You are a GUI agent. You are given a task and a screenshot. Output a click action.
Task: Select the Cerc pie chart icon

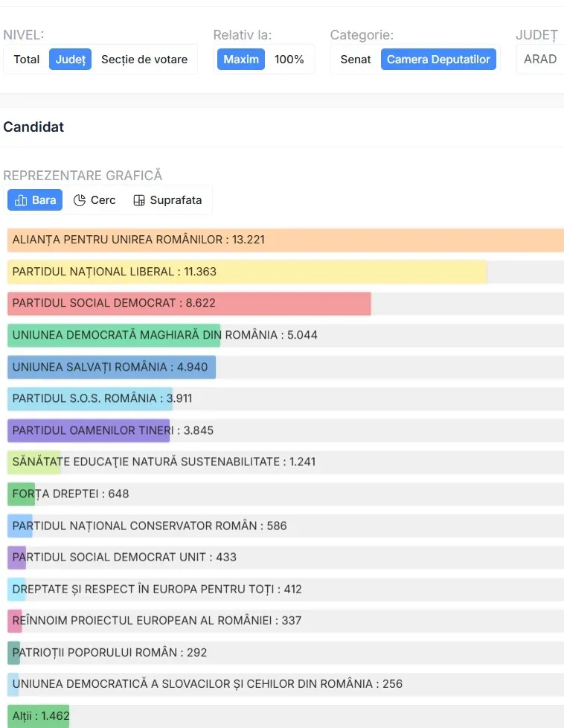tap(80, 200)
